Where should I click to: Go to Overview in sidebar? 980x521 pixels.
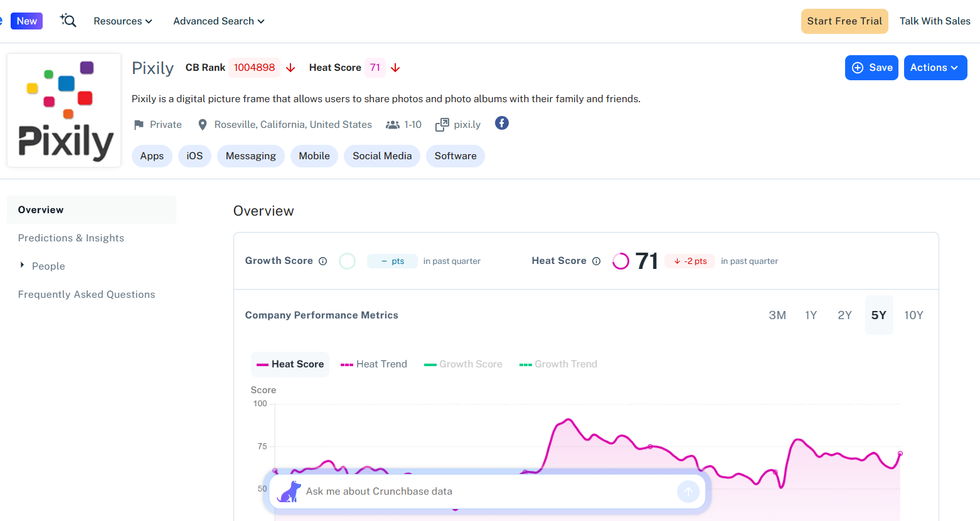(x=92, y=210)
